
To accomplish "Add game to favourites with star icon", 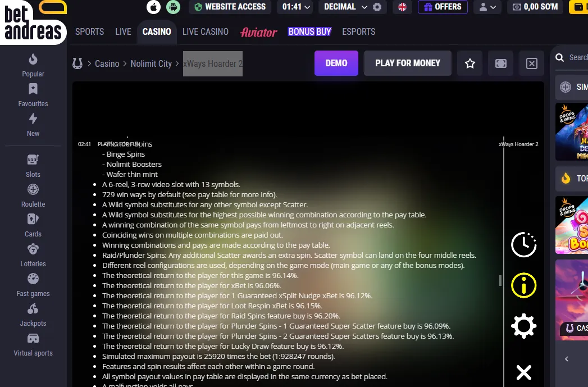I will (470, 63).
